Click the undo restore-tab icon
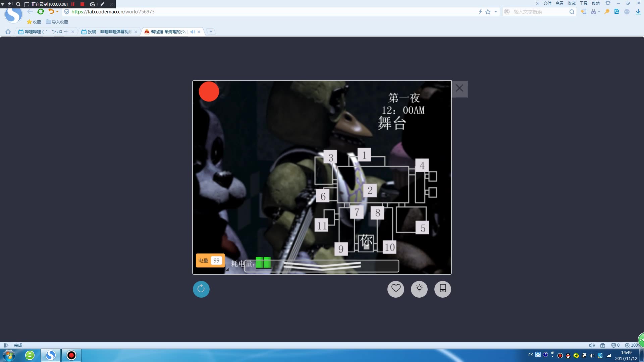This screenshot has height=362, width=644. coord(51,11)
